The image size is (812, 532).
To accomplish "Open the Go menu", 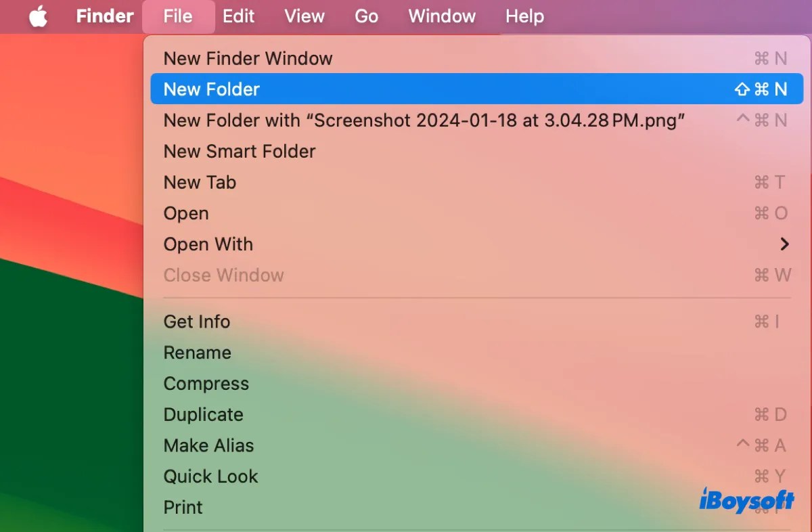I will click(x=366, y=16).
